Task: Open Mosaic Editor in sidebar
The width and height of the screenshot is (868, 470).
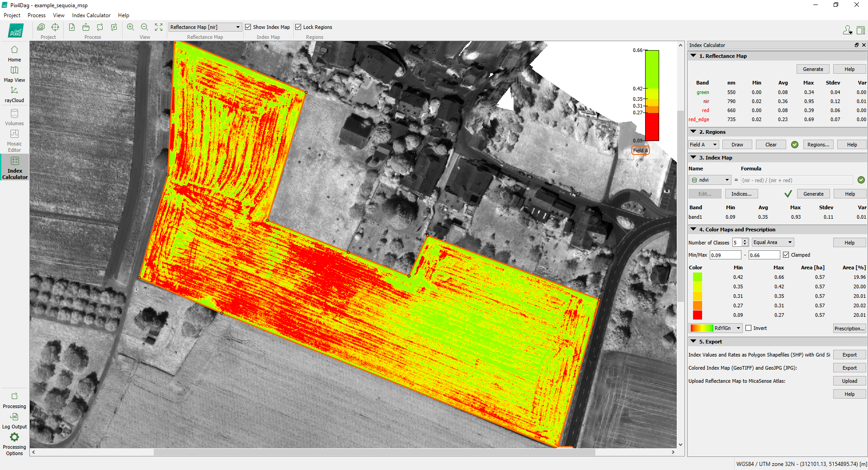Action: pyautogui.click(x=14, y=141)
